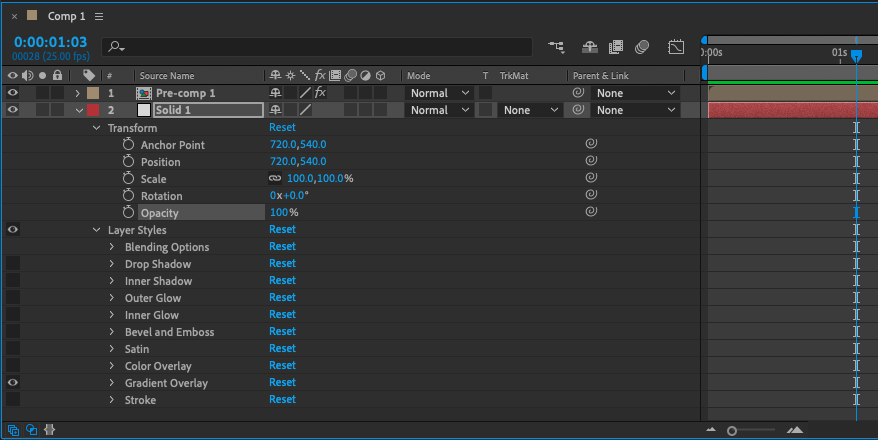Collapse the Transform group
Screen dimensions: 878x440
coord(96,128)
